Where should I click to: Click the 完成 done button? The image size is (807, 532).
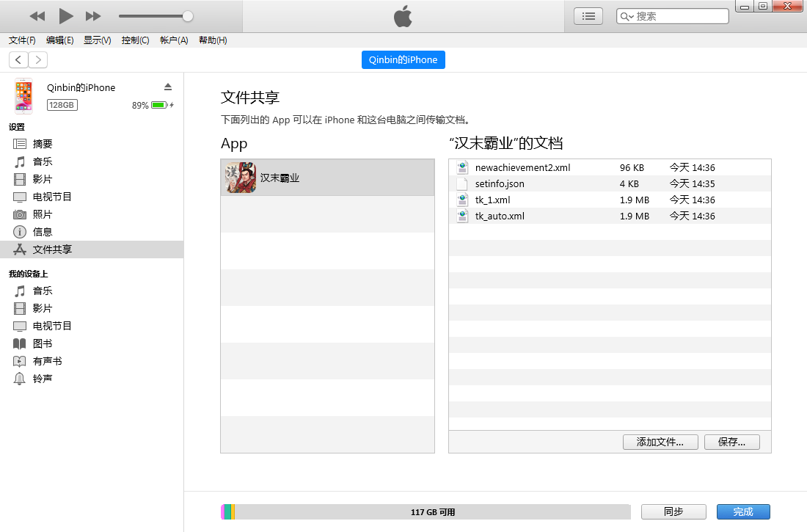point(743,512)
